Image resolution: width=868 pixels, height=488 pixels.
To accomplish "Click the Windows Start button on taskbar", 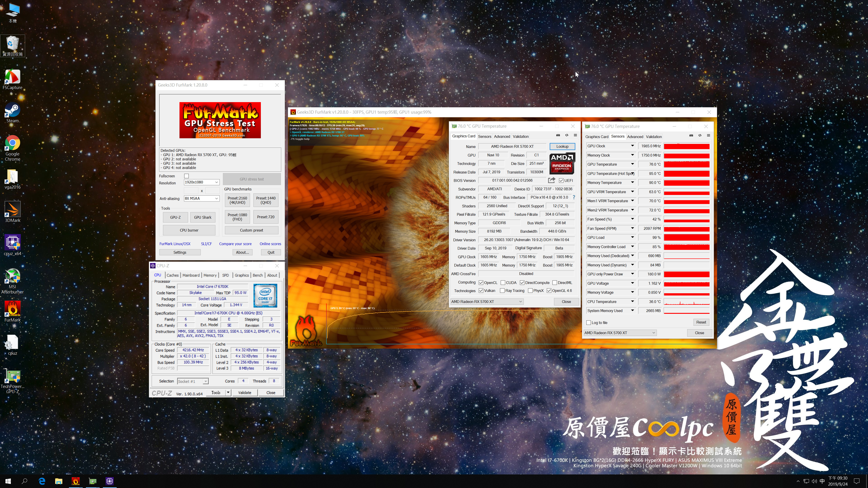I will tap(8, 481).
